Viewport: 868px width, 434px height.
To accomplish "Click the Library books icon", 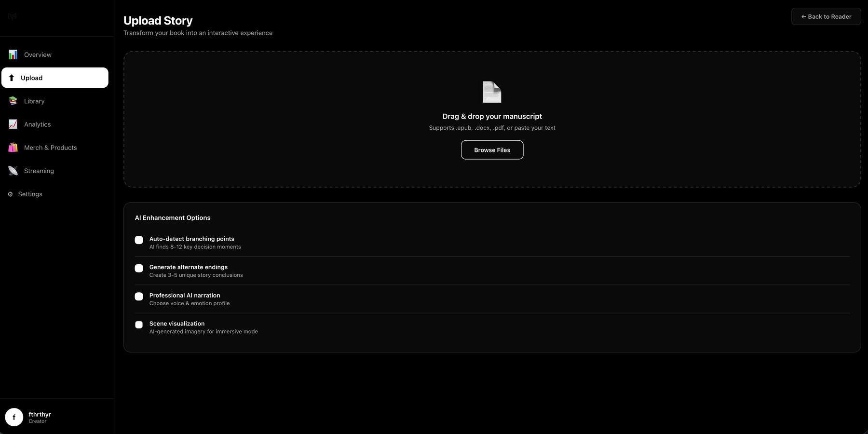I will click(x=13, y=101).
